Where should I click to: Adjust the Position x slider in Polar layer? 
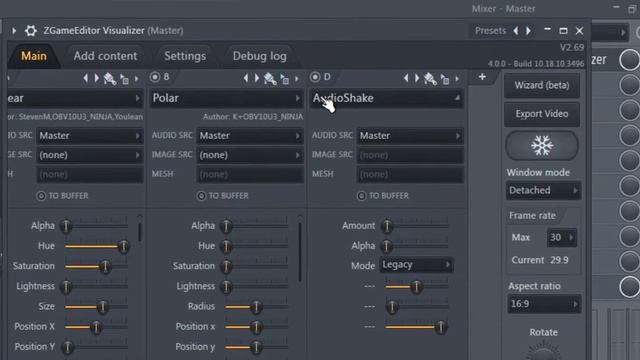pyautogui.click(x=256, y=327)
